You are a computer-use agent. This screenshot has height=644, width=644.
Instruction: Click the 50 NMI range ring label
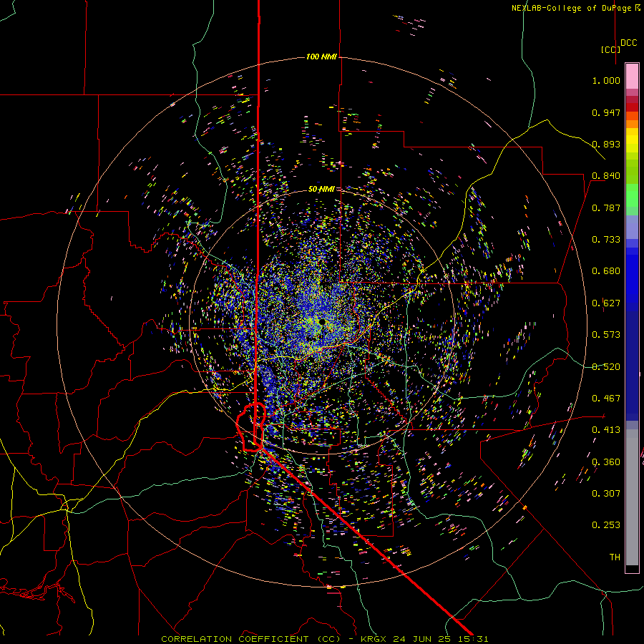tap(321, 189)
